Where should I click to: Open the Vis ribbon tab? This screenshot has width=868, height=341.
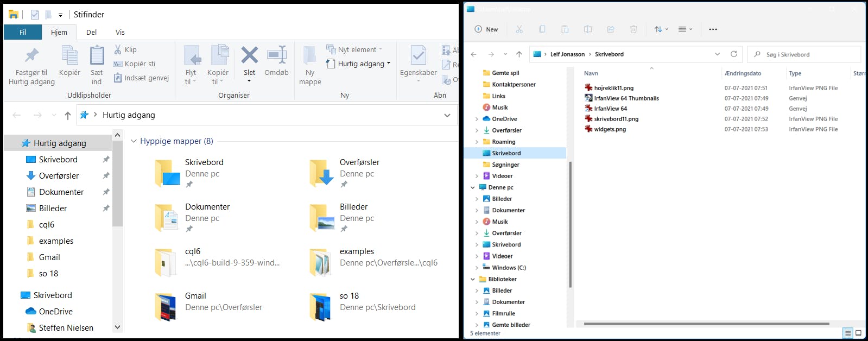120,32
